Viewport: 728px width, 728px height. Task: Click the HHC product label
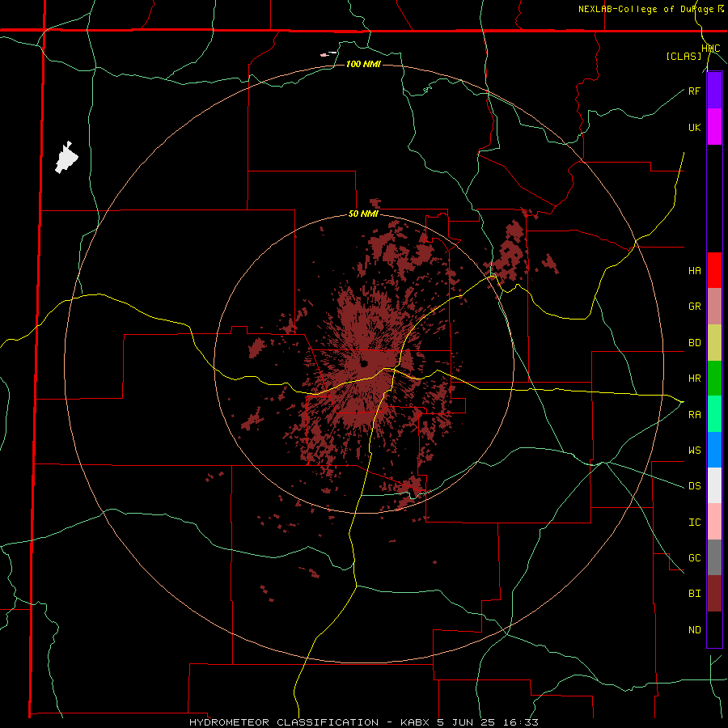[710, 49]
